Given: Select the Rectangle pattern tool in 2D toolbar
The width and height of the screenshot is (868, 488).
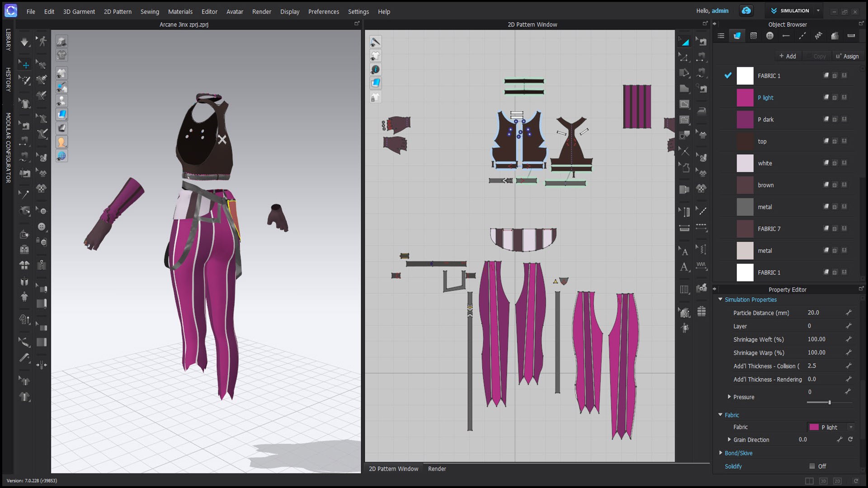Looking at the screenshot, I should pos(684,89).
